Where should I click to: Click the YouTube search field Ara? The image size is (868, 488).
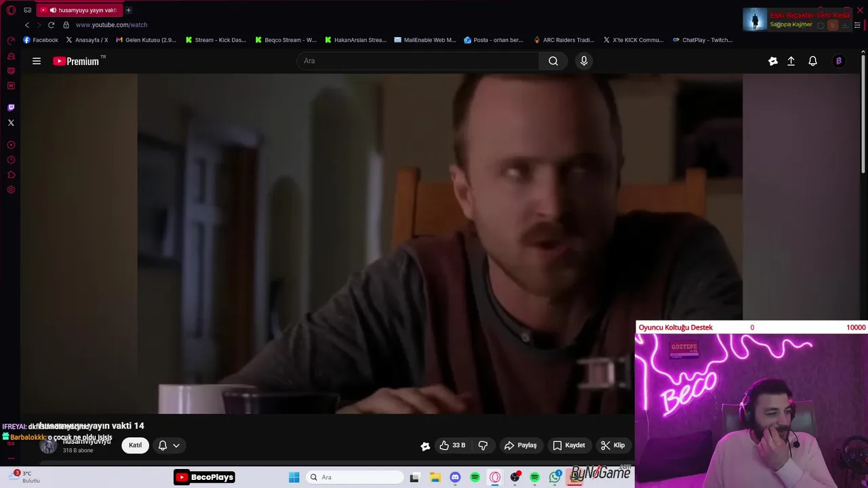[418, 61]
